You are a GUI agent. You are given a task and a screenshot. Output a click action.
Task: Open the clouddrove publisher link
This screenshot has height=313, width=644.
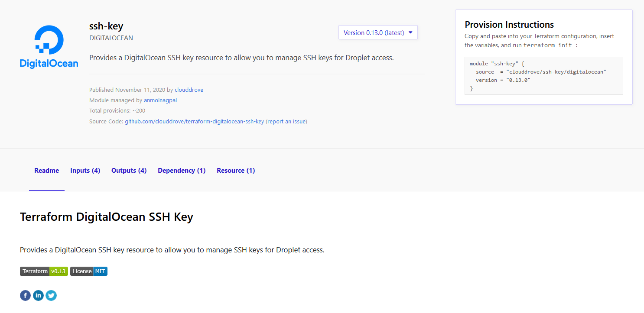[x=189, y=90]
